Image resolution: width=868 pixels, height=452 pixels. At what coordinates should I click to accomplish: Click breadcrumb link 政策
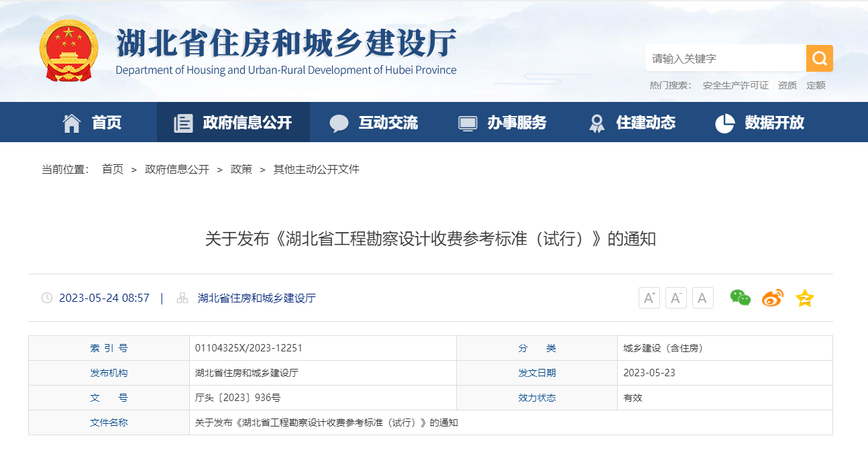click(x=241, y=169)
